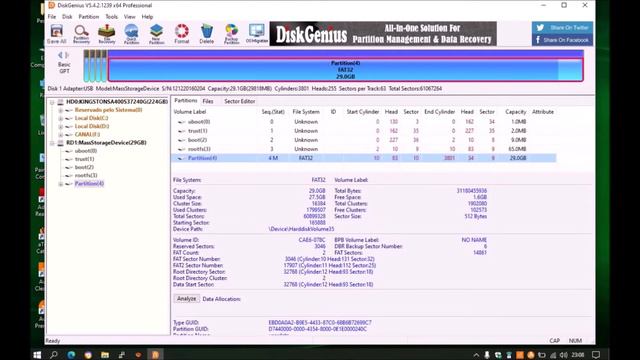
Task: Select highlighted Partition(4) row in table
Action: coord(364,158)
